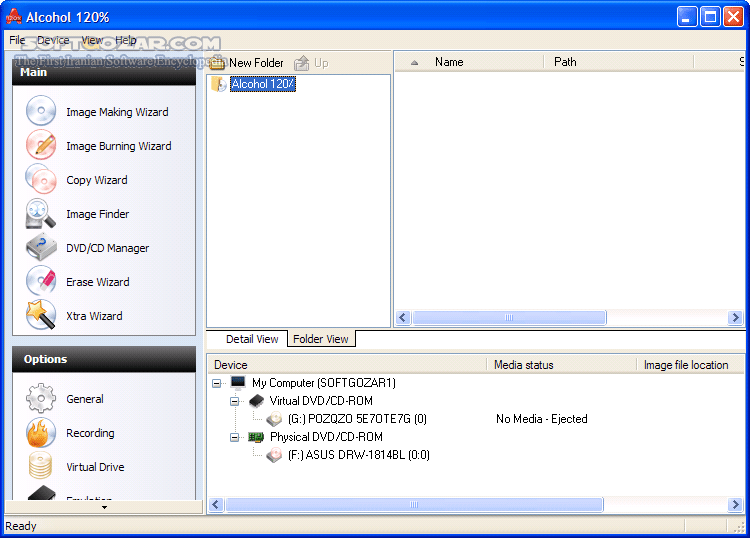
Task: Collapse the Physical DVD/CD-ROM node
Action: [x=236, y=437]
